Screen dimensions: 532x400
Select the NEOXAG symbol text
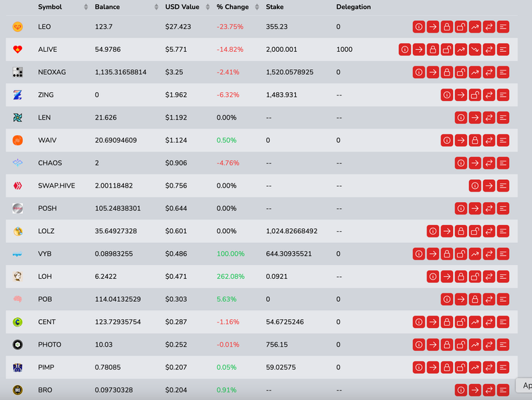52,72
